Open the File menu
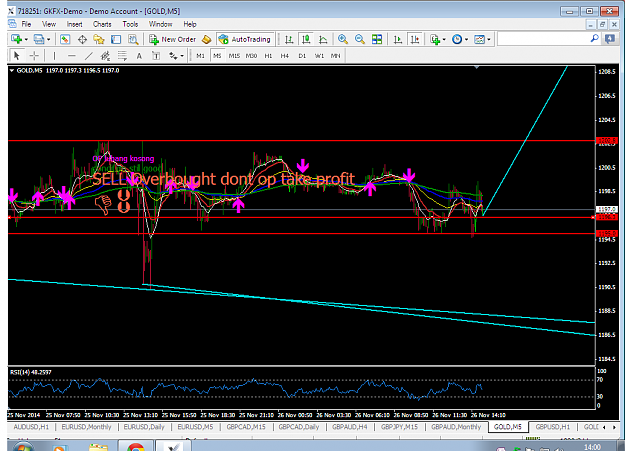Screen dimensions: 625x451 click(x=26, y=24)
